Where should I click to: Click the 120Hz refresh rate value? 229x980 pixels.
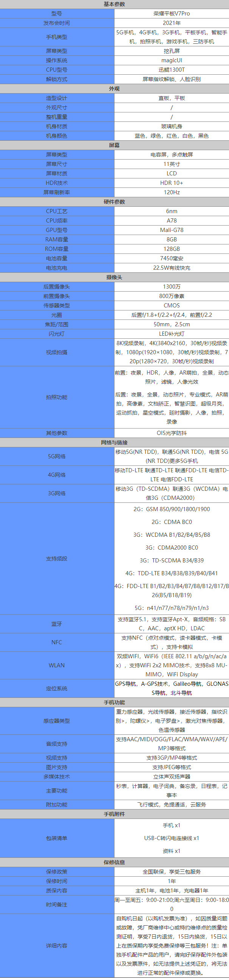172,192
